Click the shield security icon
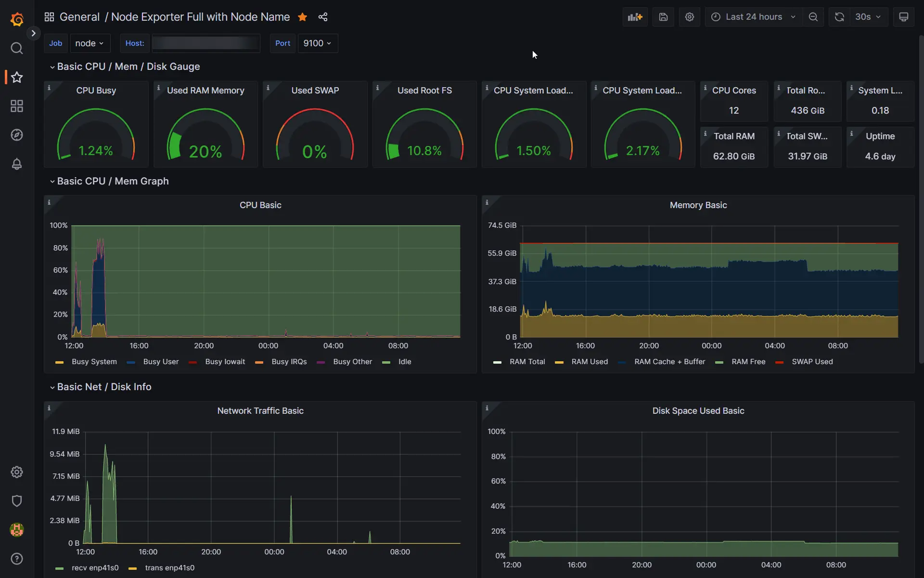The width and height of the screenshot is (924, 578). [x=17, y=501]
